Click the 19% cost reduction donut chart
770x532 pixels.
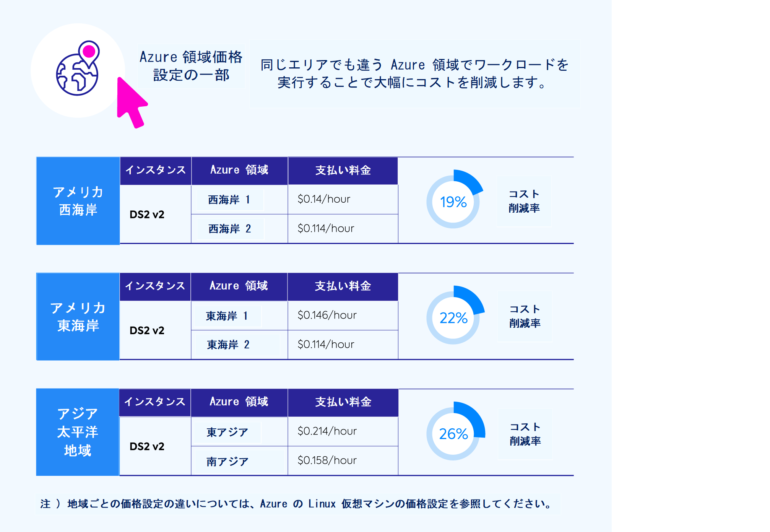point(454,199)
